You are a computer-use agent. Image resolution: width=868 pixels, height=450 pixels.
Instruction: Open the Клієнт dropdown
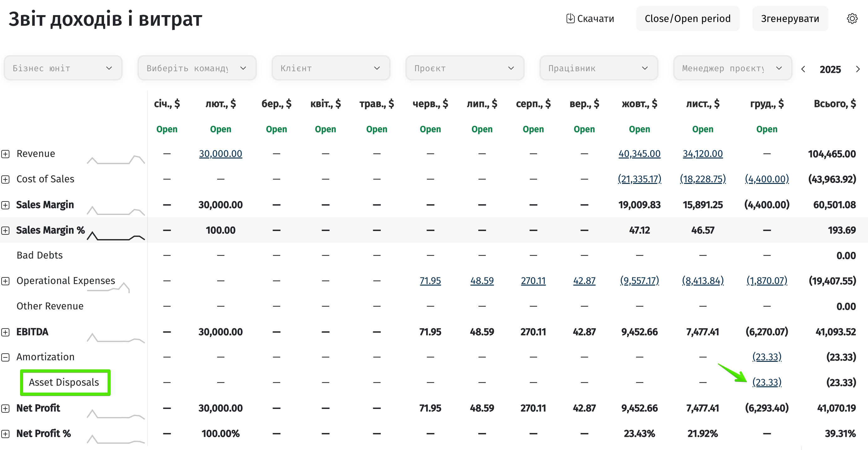pos(331,68)
